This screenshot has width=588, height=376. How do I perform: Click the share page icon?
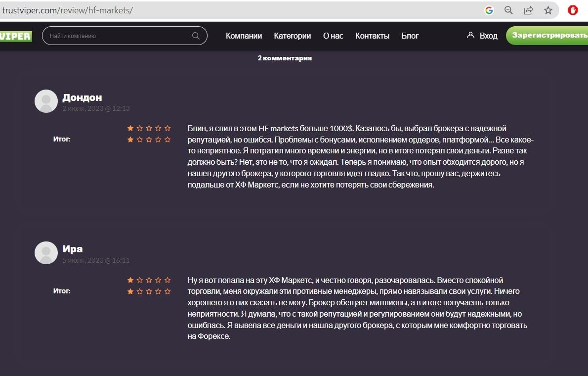tap(528, 10)
